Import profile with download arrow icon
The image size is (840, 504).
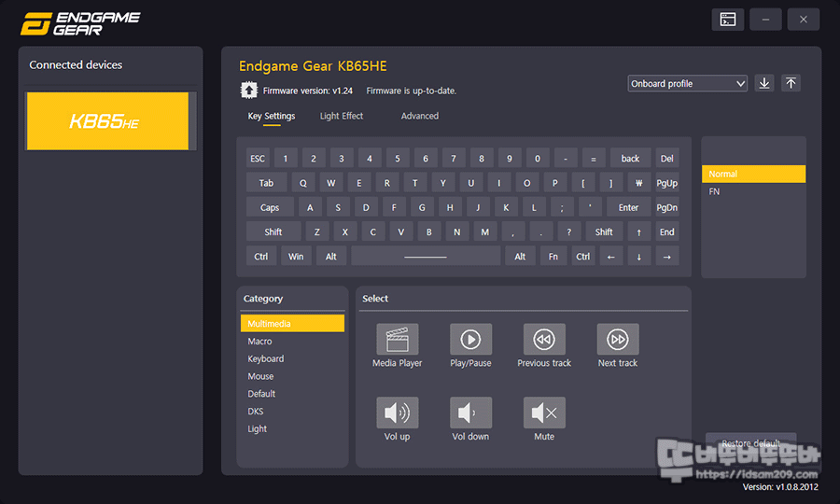764,83
